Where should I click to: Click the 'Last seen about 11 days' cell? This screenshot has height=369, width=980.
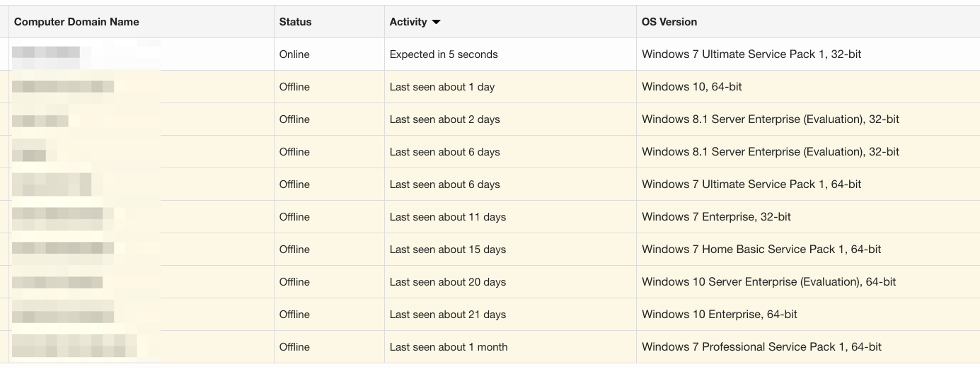(x=447, y=217)
